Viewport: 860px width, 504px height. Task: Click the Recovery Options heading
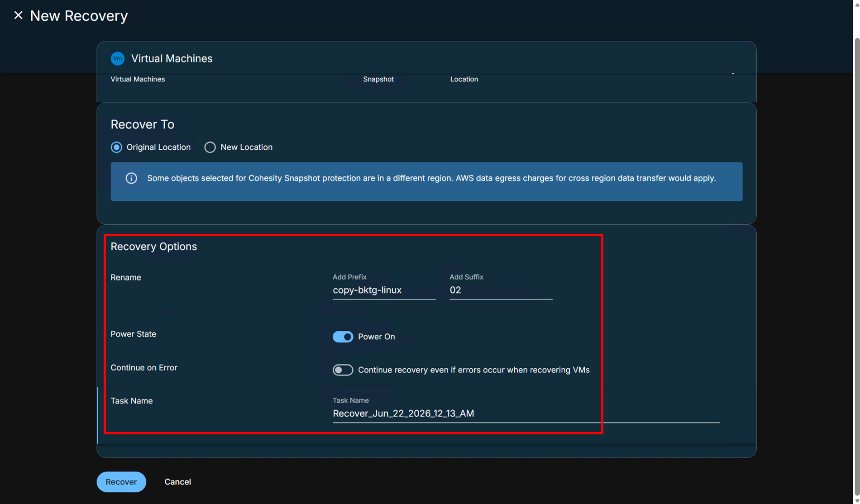click(x=154, y=247)
